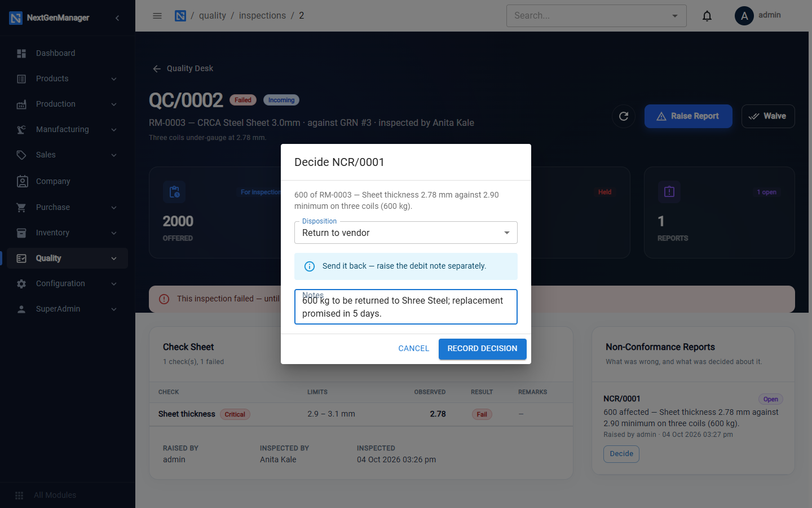The image size is (812, 508).
Task: Open the hamburger menu in the top bar
Action: coord(157,16)
